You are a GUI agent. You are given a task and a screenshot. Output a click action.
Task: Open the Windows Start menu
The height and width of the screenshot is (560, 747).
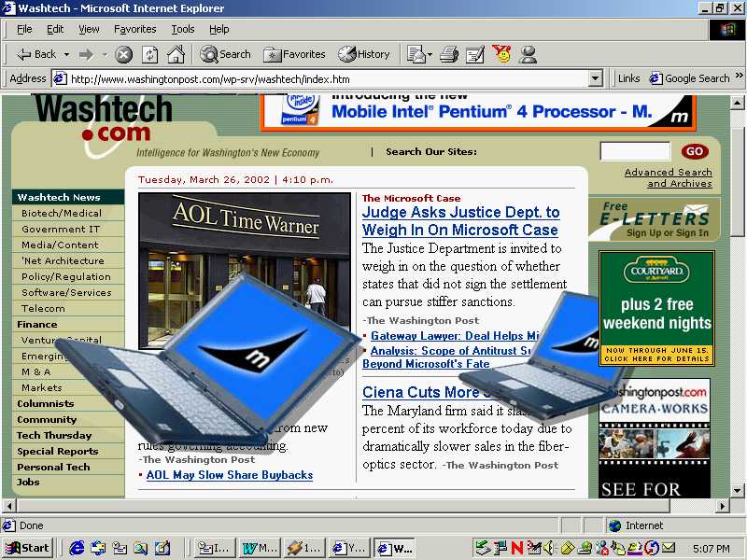click(x=27, y=548)
